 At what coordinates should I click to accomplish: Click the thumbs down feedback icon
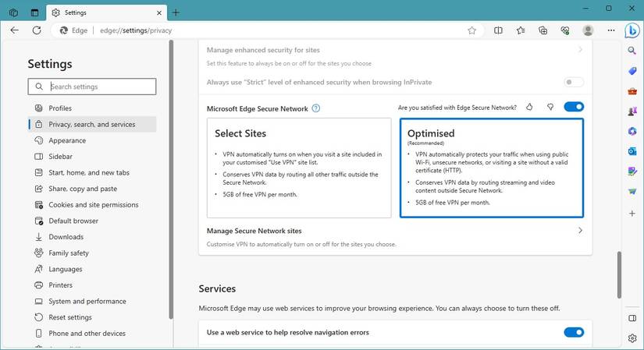[x=550, y=108]
